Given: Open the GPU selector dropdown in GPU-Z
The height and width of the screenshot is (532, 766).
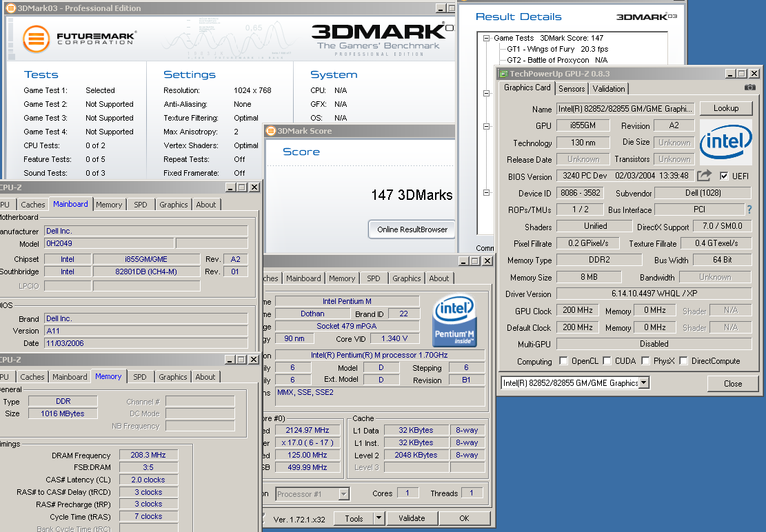Looking at the screenshot, I should [644, 382].
